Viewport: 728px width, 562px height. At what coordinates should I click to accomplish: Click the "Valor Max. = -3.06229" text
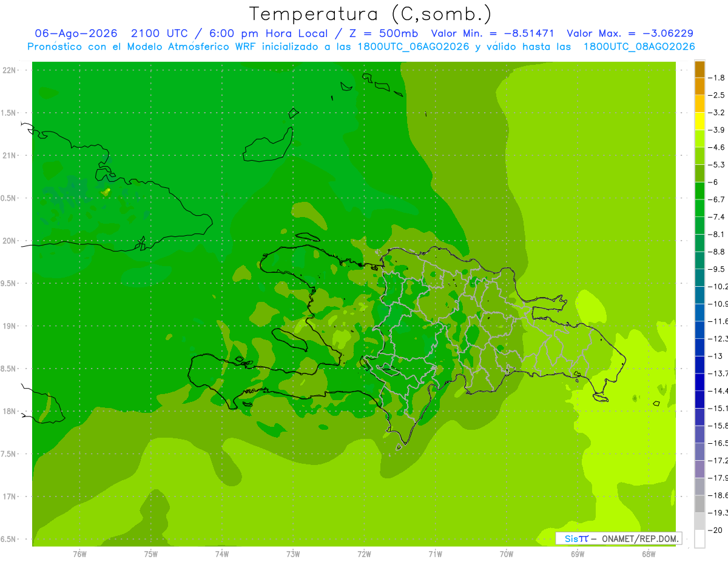(x=630, y=33)
